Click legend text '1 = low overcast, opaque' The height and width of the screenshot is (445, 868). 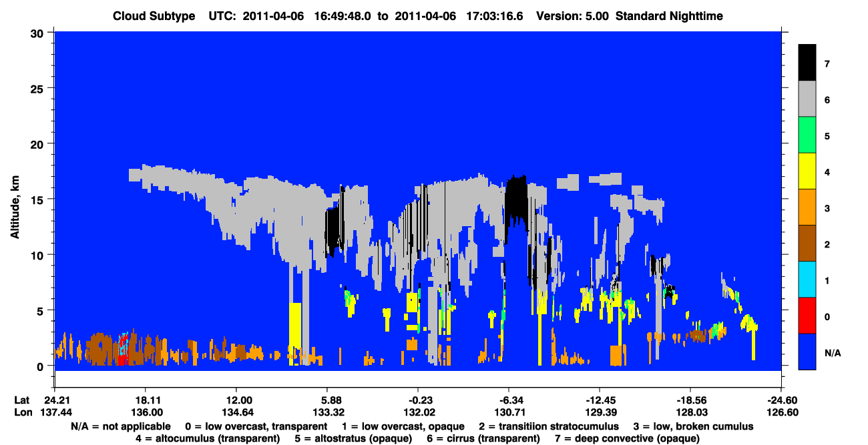(x=403, y=426)
